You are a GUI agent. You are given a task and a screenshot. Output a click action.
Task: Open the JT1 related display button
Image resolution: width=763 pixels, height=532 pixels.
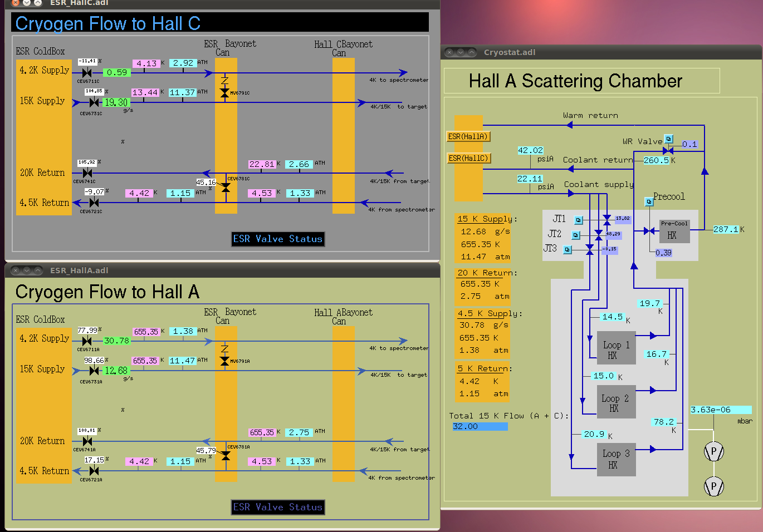[578, 220]
